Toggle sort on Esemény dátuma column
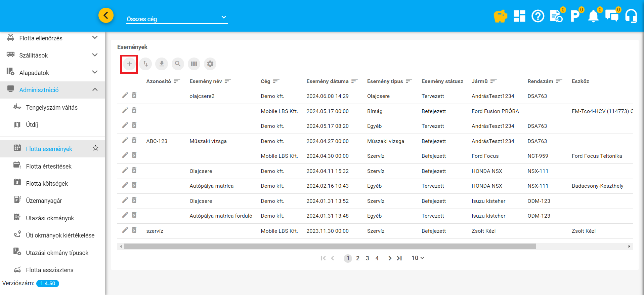The image size is (644, 295). [x=354, y=81]
